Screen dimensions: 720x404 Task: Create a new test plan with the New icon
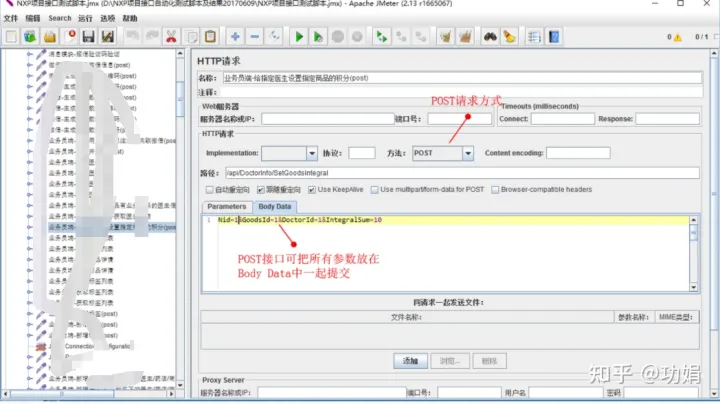click(11, 37)
